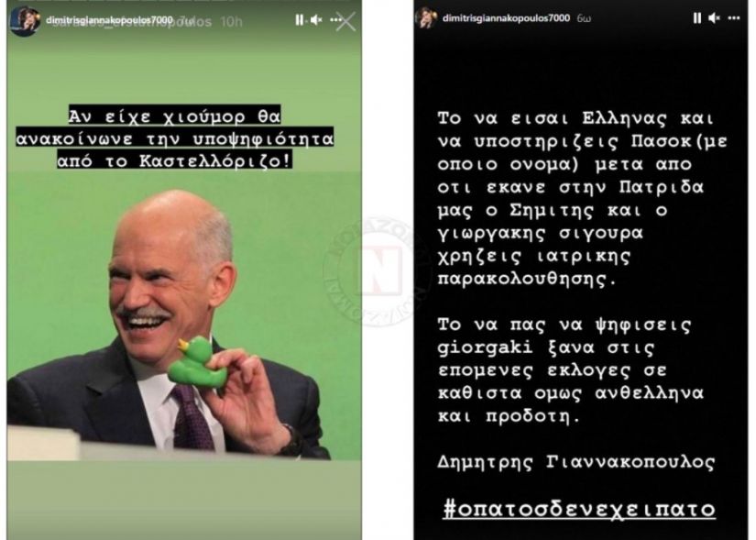Open dimitrisgiannakopoulos7000 username on left story

click(109, 20)
